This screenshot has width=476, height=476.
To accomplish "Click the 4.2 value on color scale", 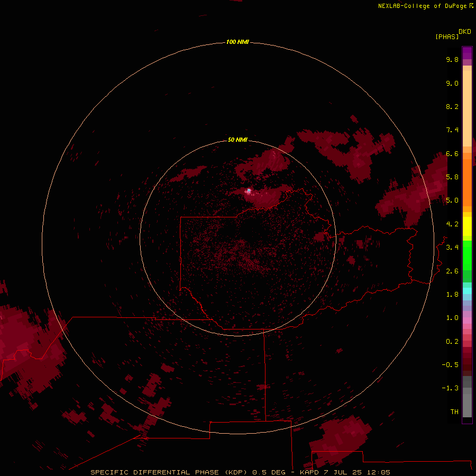I will coord(452,224).
